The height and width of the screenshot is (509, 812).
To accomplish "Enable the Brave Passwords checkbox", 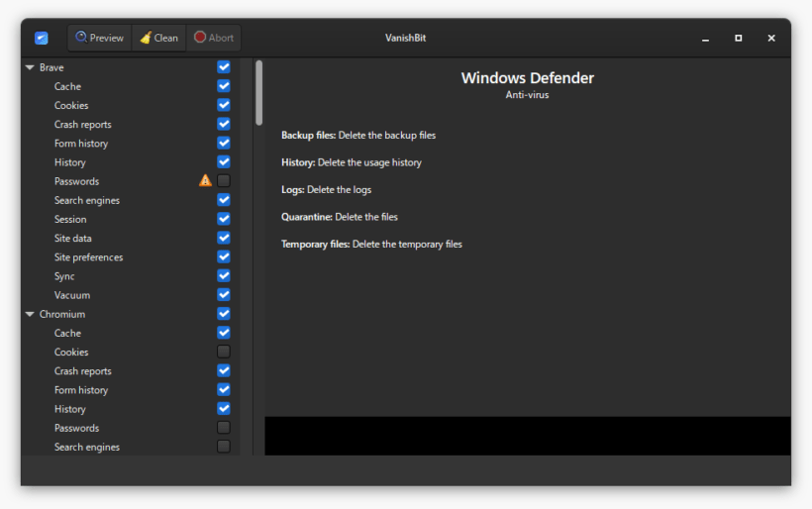I will coord(224,180).
